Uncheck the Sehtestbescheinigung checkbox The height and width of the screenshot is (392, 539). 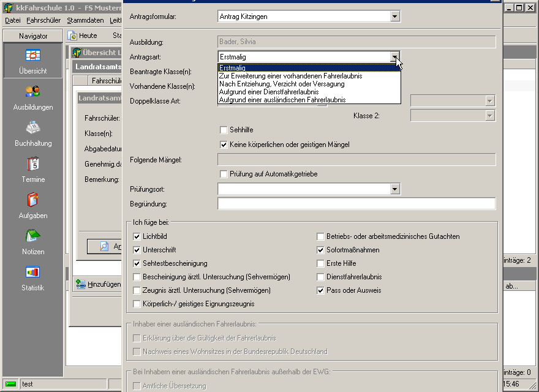137,263
